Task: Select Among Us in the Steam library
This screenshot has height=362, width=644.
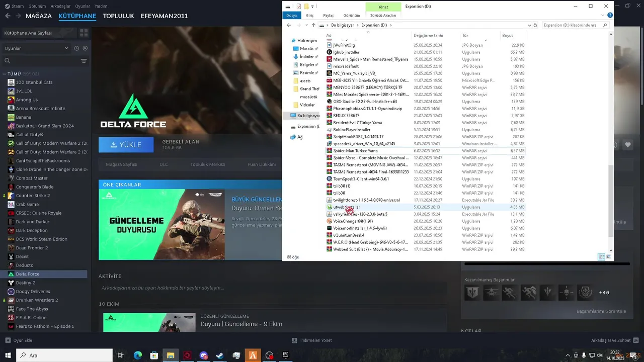Action: coord(27,100)
